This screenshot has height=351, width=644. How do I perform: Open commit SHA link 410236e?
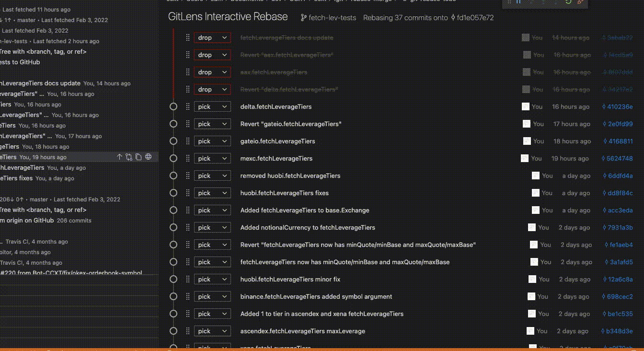[617, 106]
